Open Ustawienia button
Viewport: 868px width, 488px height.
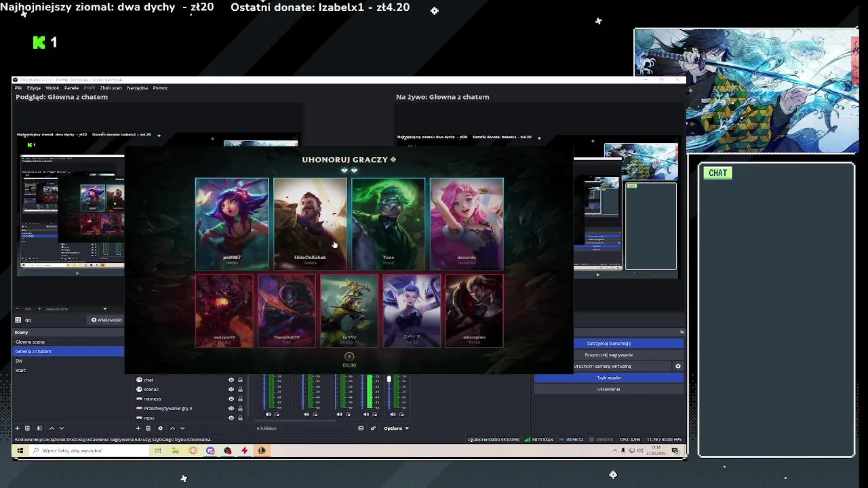pos(608,389)
